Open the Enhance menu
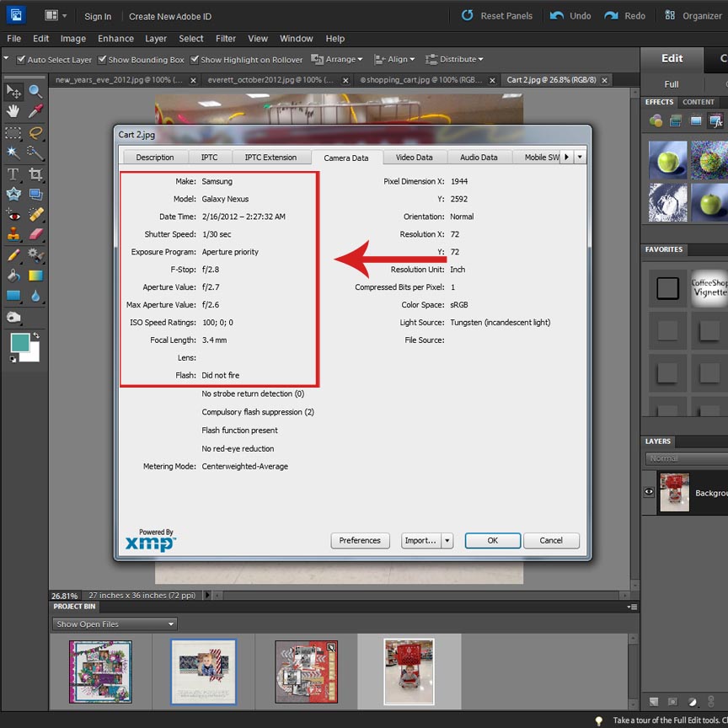 coord(115,39)
